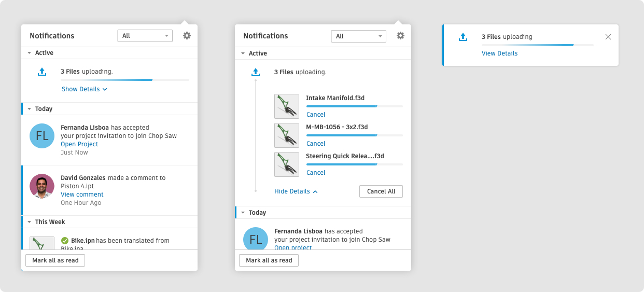The width and height of the screenshot is (644, 292).
Task: Collapse This Week section in left panel
Action: 30,222
